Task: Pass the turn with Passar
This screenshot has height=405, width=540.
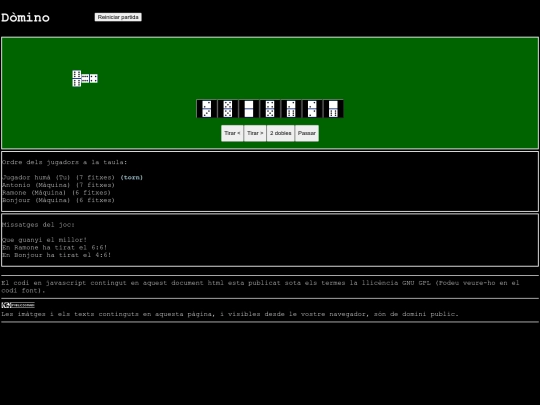Action: pos(307,133)
